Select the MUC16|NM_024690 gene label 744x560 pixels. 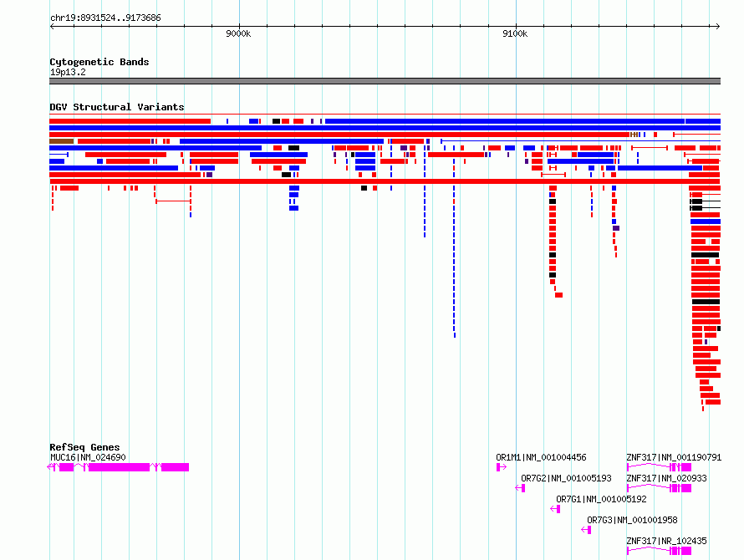(88, 457)
